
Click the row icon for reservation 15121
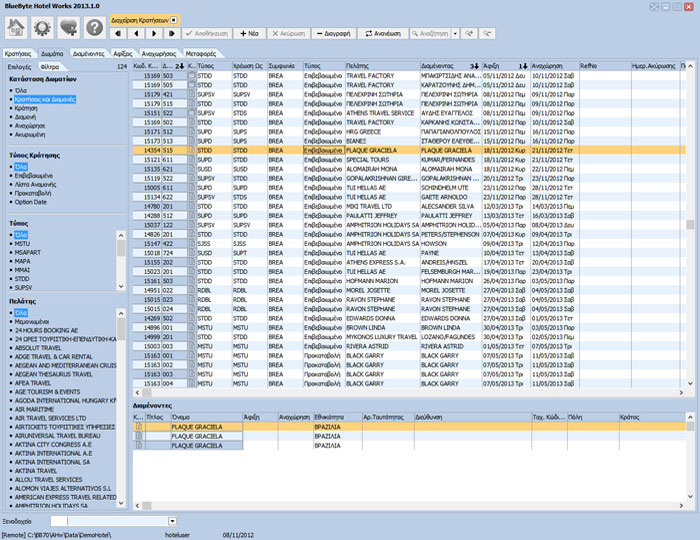pyautogui.click(x=192, y=160)
